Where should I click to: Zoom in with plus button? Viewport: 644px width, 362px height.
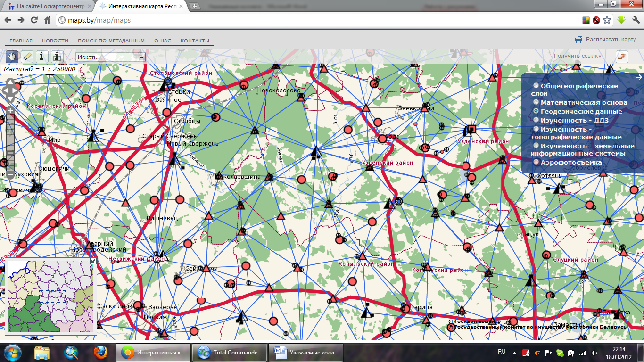(11, 110)
